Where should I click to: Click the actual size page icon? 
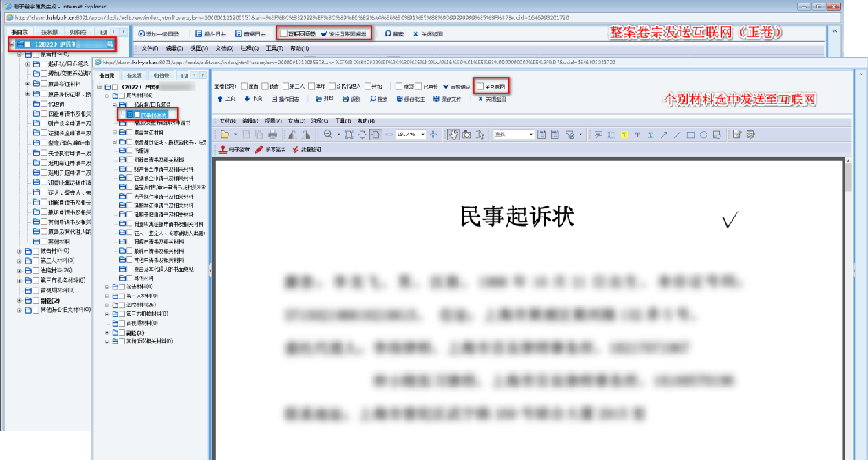(349, 134)
